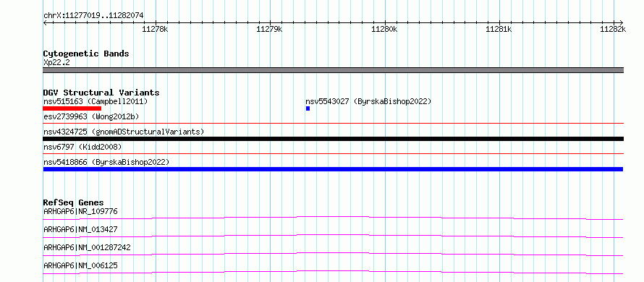Viewport: 644px width, 282px height.
Task: Open the ARHGAP6|NR_109776 gene label
Action: pos(80,211)
